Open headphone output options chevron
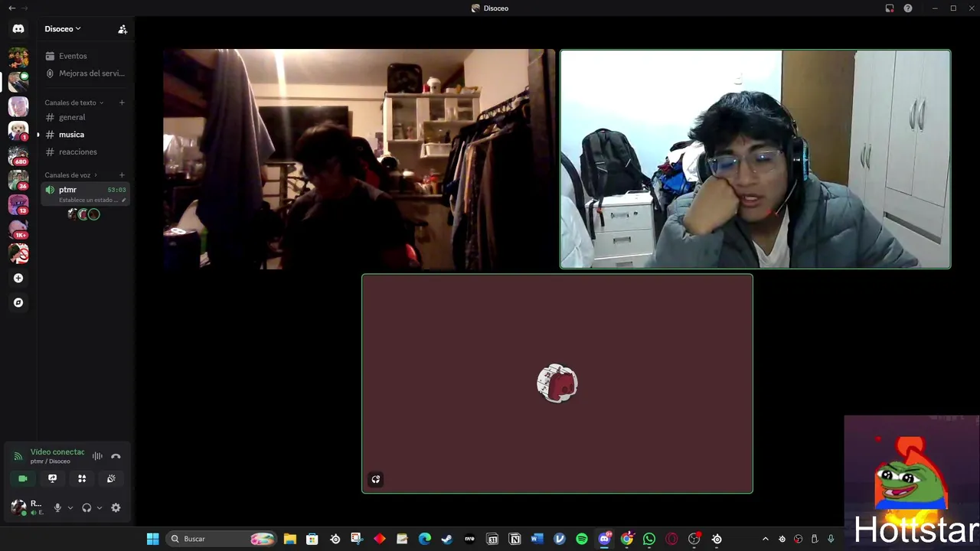The width and height of the screenshot is (980, 551). pos(99,507)
